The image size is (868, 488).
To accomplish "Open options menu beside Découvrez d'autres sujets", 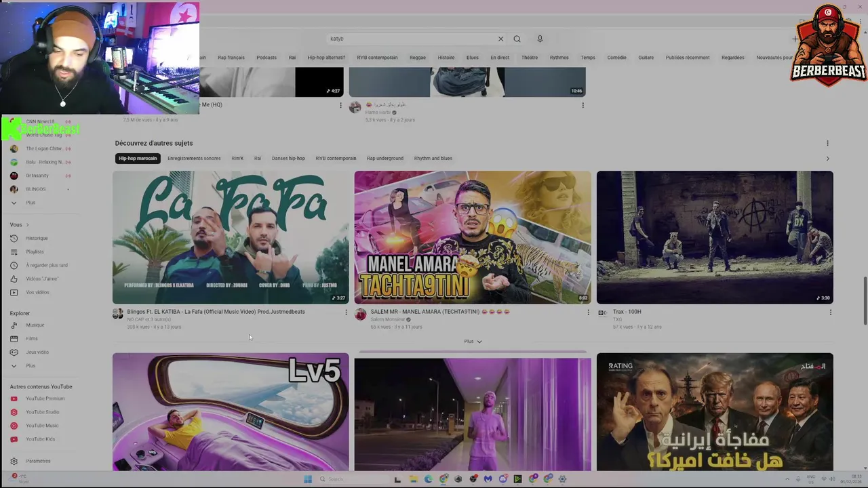I will (827, 143).
